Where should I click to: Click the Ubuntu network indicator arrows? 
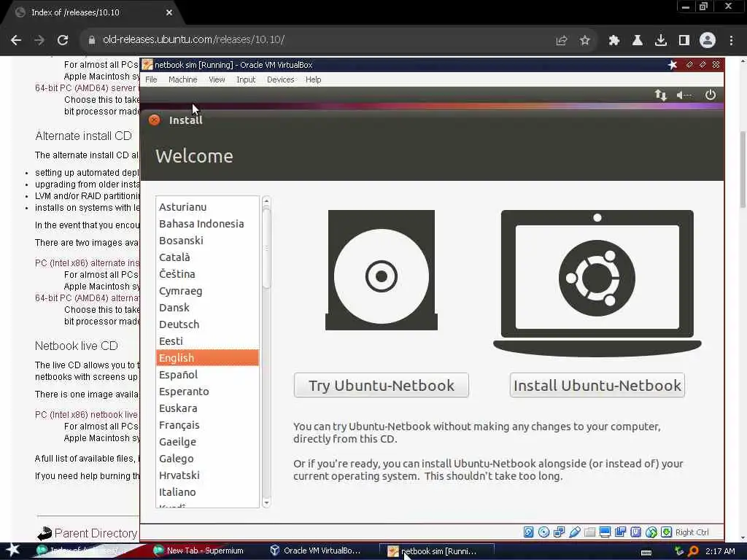point(660,96)
